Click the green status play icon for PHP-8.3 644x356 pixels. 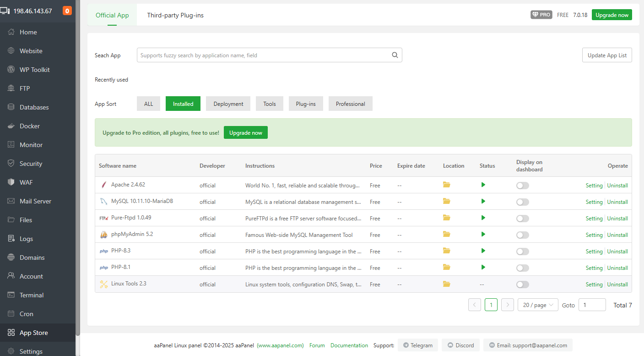click(x=483, y=251)
